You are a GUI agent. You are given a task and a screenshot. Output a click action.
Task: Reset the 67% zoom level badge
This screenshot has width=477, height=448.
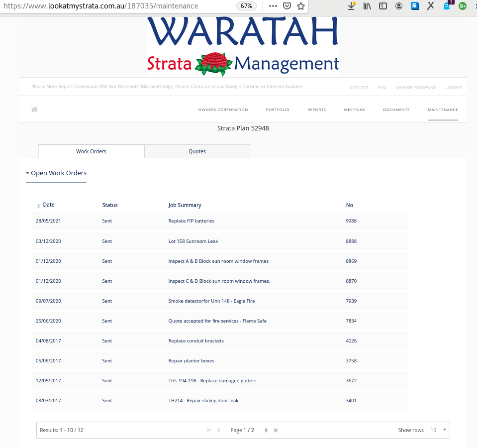246,6
